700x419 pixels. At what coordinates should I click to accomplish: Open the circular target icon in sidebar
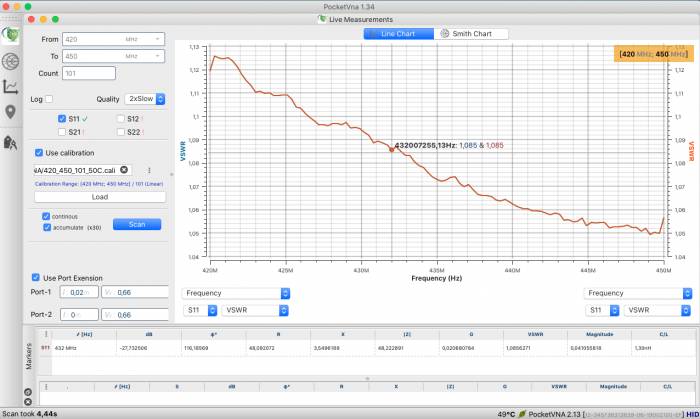[11, 61]
